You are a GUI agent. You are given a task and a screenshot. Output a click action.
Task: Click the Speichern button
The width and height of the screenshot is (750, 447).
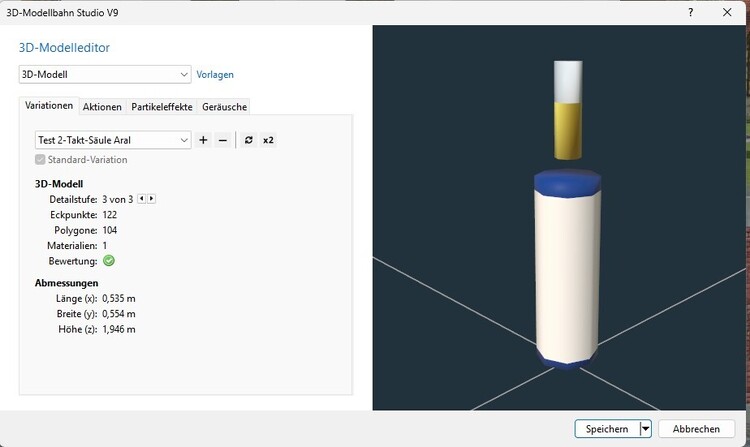click(x=607, y=429)
